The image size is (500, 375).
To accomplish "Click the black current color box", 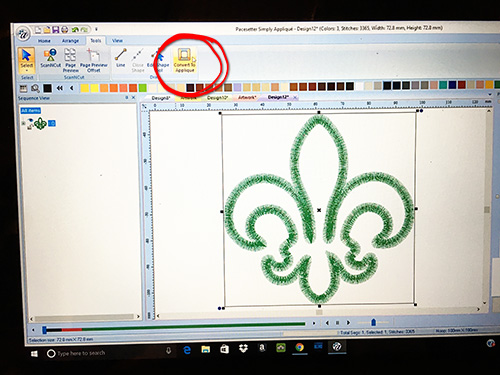I will 48,88.
